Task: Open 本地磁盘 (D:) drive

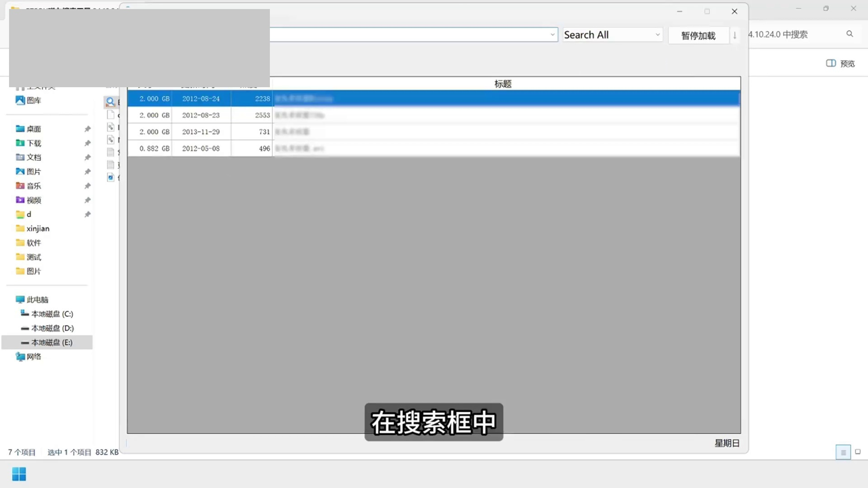Action: [x=47, y=328]
